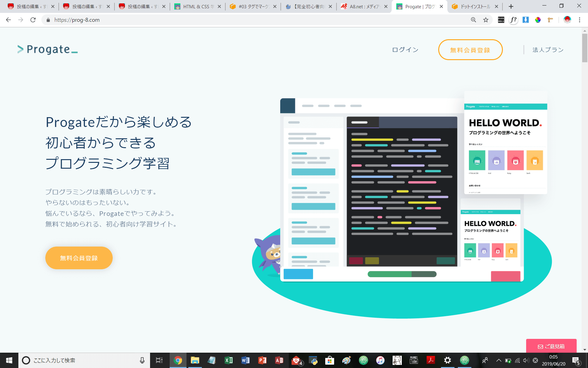The image size is (588, 368).
Task: Open the clock showing 0:05
Action: point(553,360)
